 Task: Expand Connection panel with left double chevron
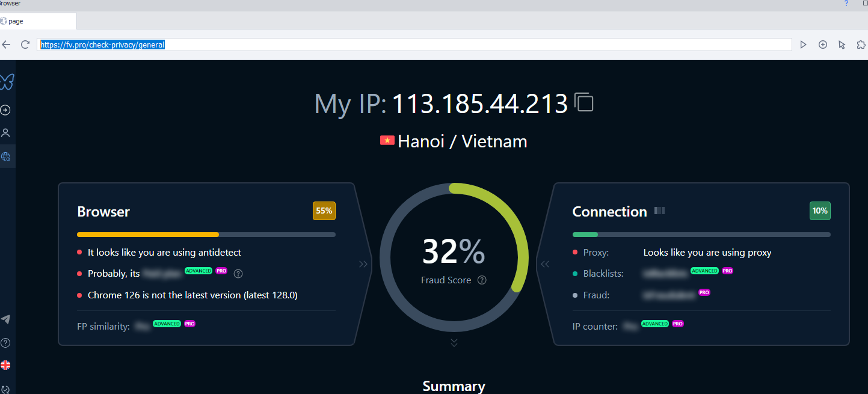pyautogui.click(x=545, y=264)
